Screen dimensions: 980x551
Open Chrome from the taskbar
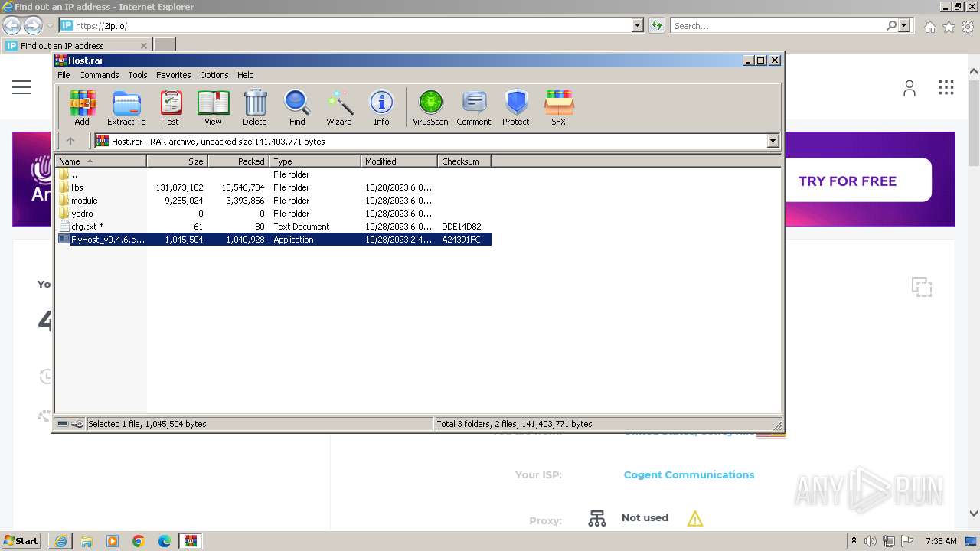(139, 541)
